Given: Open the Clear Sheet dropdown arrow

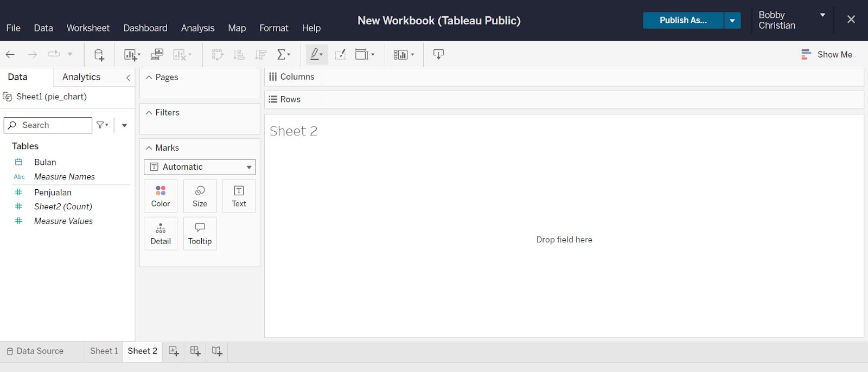Looking at the screenshot, I should click(x=190, y=55).
